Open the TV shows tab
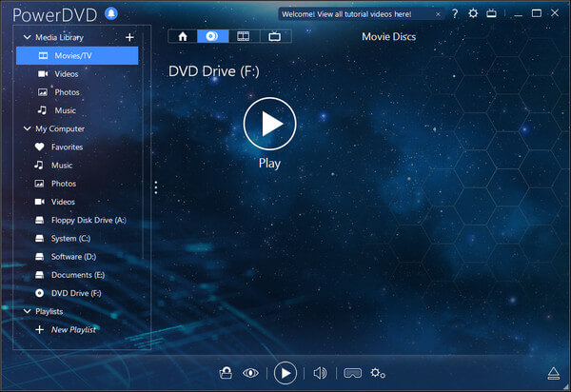Image resolution: width=571 pixels, height=392 pixels. 275,36
